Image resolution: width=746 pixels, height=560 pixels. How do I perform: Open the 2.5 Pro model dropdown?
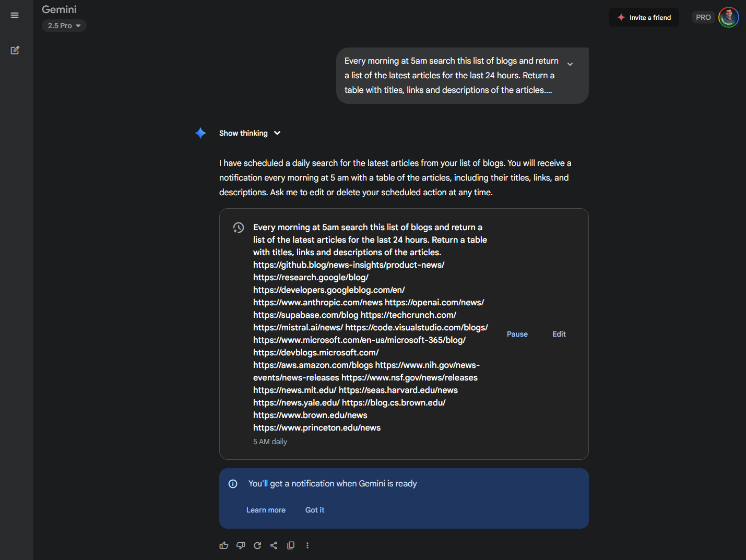click(x=64, y=26)
